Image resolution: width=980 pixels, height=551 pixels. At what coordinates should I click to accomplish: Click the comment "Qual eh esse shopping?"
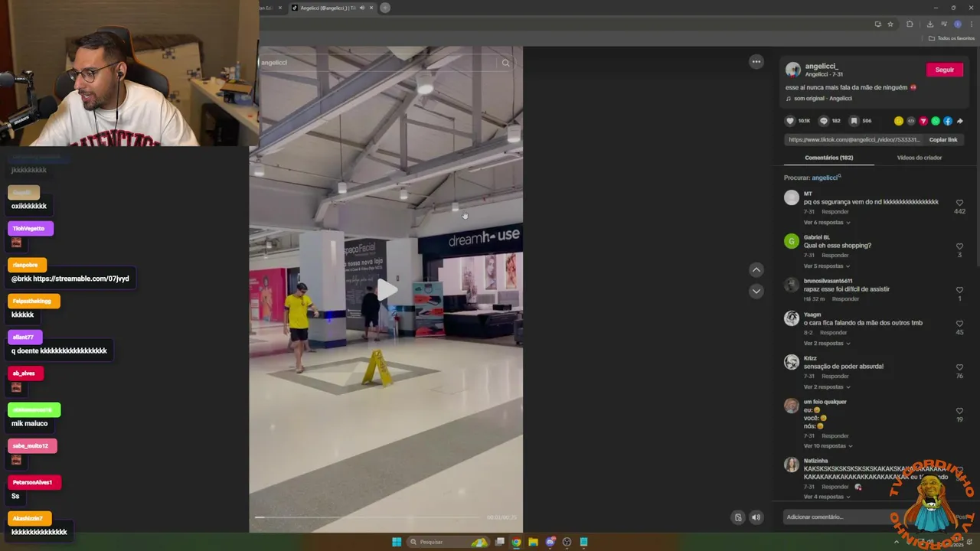pos(837,246)
